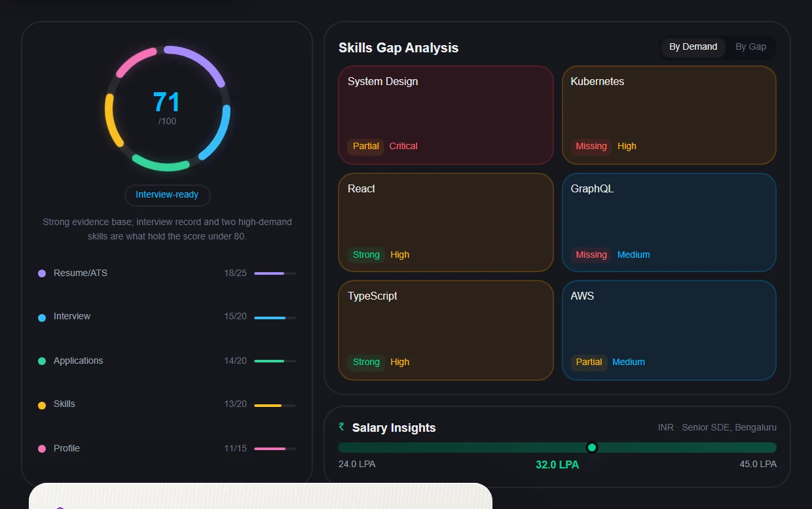Click the Critical tag on System Design
Screen dimensions: 812x509
click(403, 146)
